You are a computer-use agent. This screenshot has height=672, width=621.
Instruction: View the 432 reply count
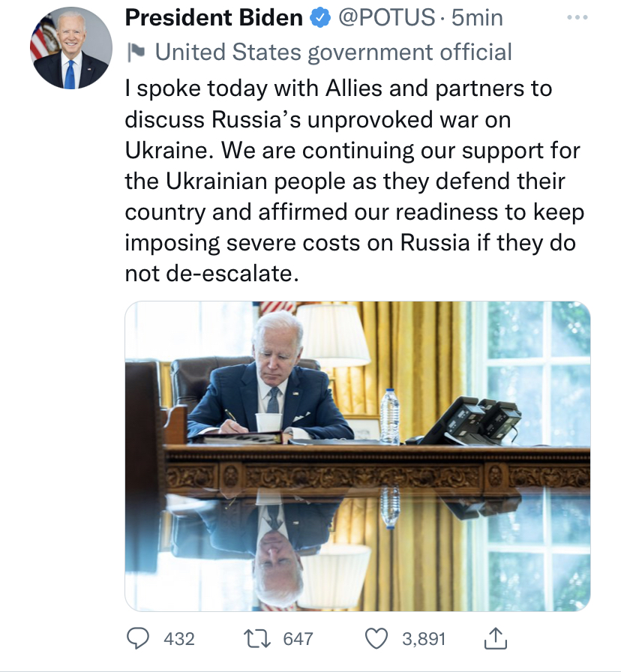click(x=178, y=639)
